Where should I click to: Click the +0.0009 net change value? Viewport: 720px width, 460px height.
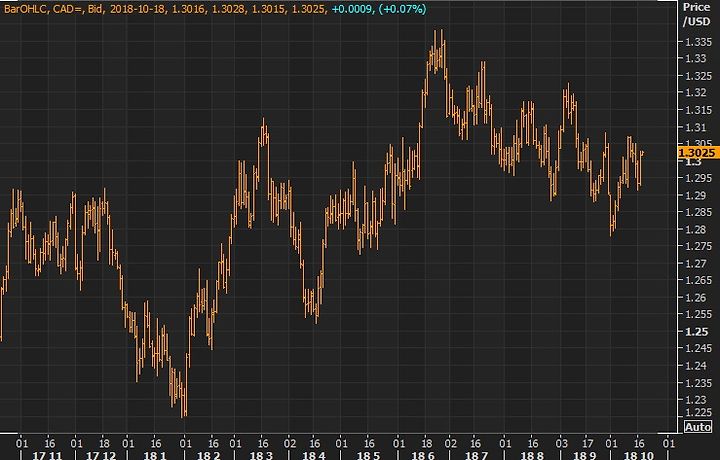351,9
